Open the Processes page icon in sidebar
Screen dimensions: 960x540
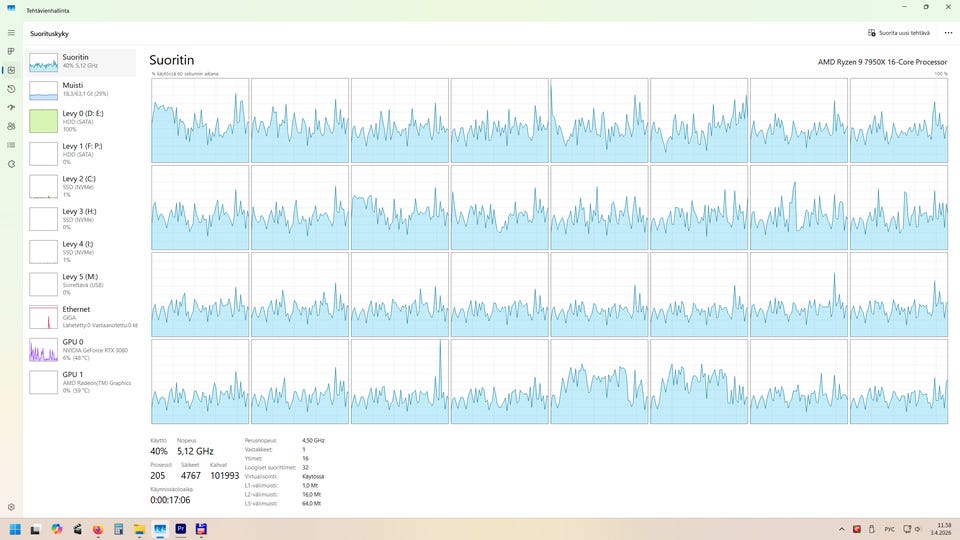coord(11,51)
